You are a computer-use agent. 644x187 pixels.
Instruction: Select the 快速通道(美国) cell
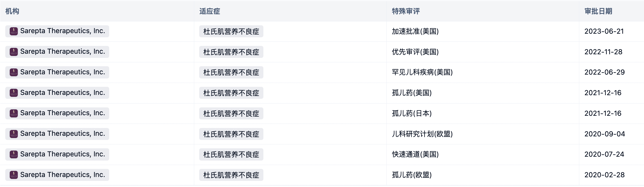415,154
